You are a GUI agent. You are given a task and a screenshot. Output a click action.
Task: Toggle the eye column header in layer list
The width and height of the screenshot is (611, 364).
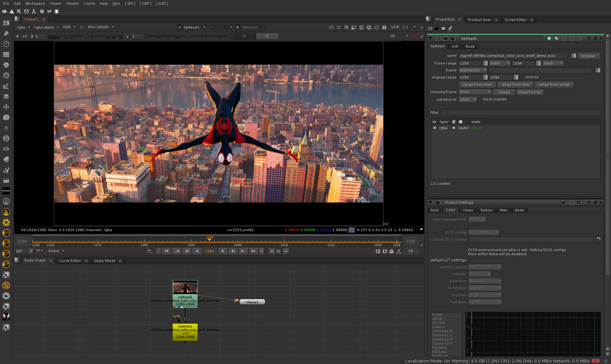click(x=434, y=122)
